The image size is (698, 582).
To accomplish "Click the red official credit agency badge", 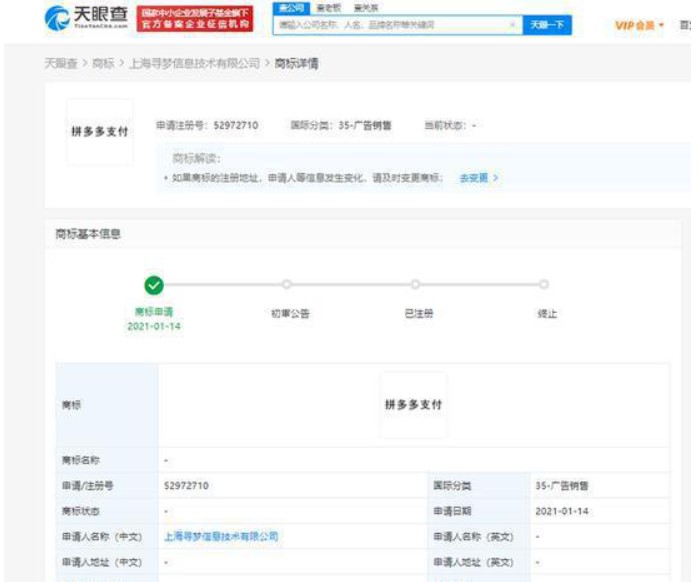I will (192, 18).
